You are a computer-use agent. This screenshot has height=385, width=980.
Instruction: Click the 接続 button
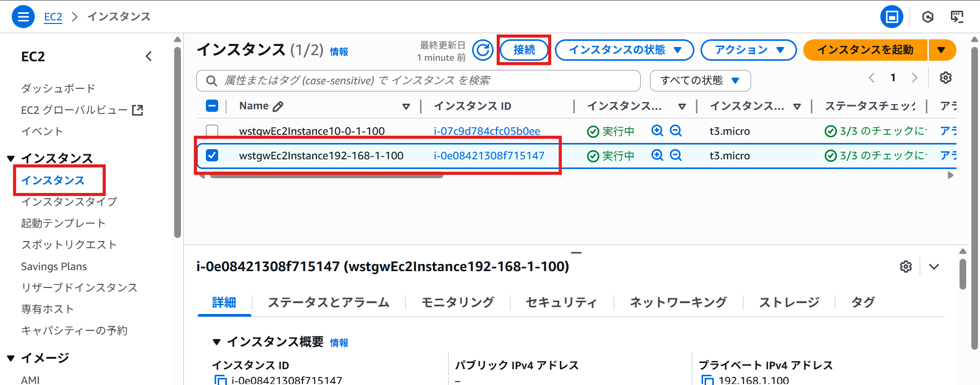[x=524, y=50]
